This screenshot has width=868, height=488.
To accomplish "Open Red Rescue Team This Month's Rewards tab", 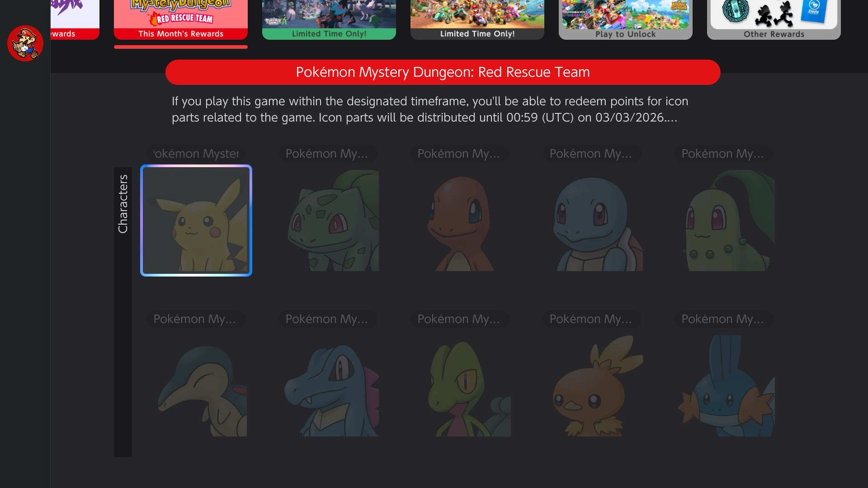I will click(x=180, y=20).
